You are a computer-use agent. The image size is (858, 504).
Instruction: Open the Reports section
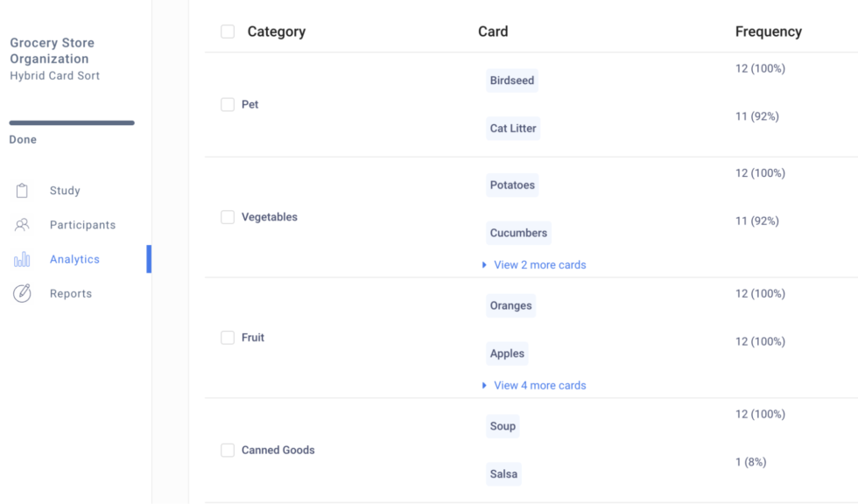pyautogui.click(x=69, y=292)
